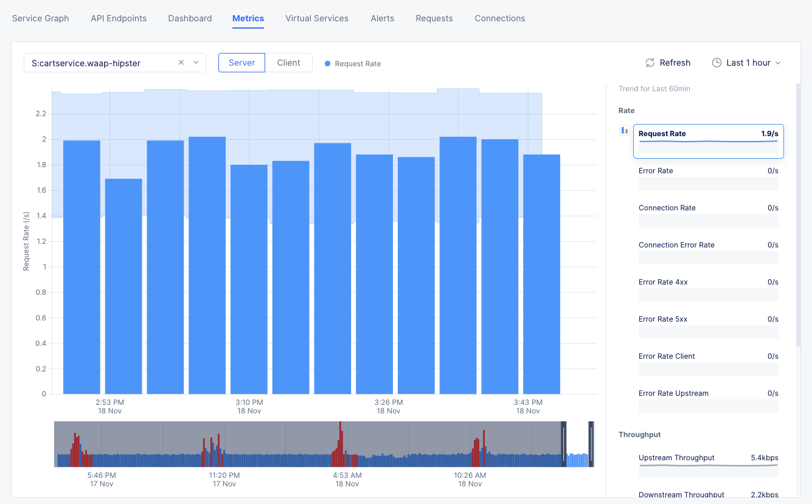Switch to the API Endpoints tab
The width and height of the screenshot is (812, 504).
tap(118, 18)
